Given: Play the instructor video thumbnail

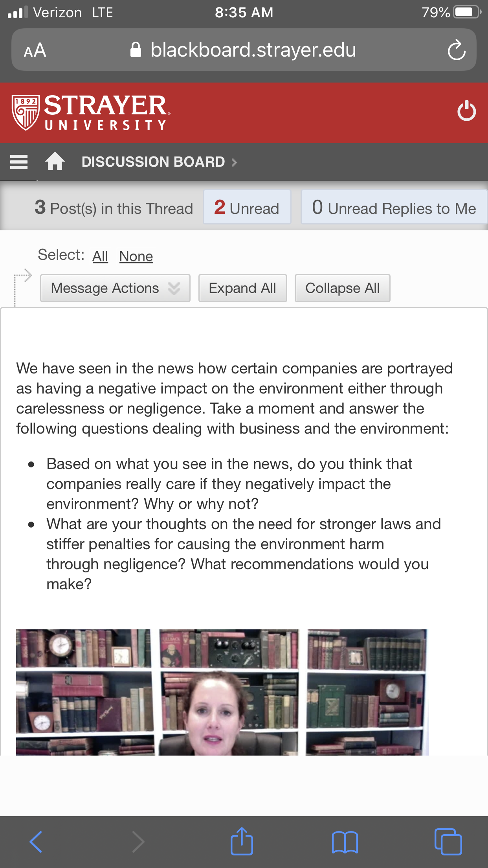Looking at the screenshot, I should 222,692.
